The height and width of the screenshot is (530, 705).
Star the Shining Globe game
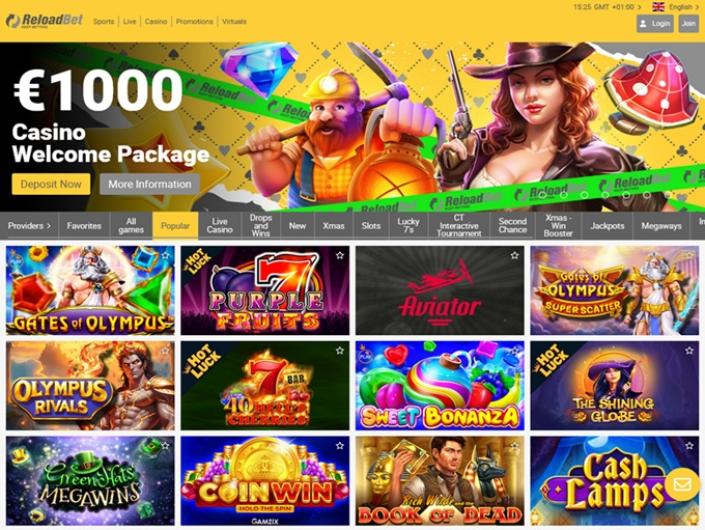pos(689,350)
